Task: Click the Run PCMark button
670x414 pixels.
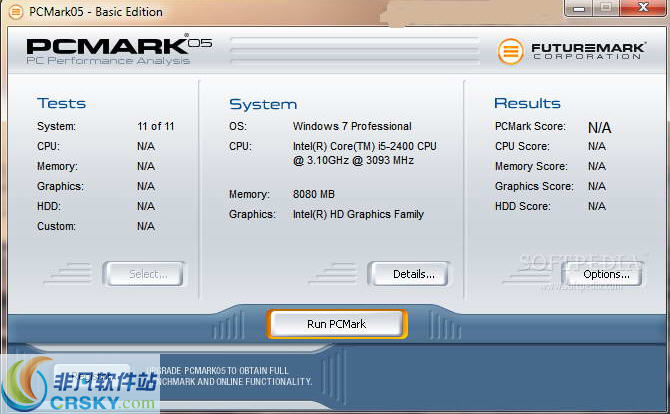Action: pyautogui.click(x=337, y=324)
